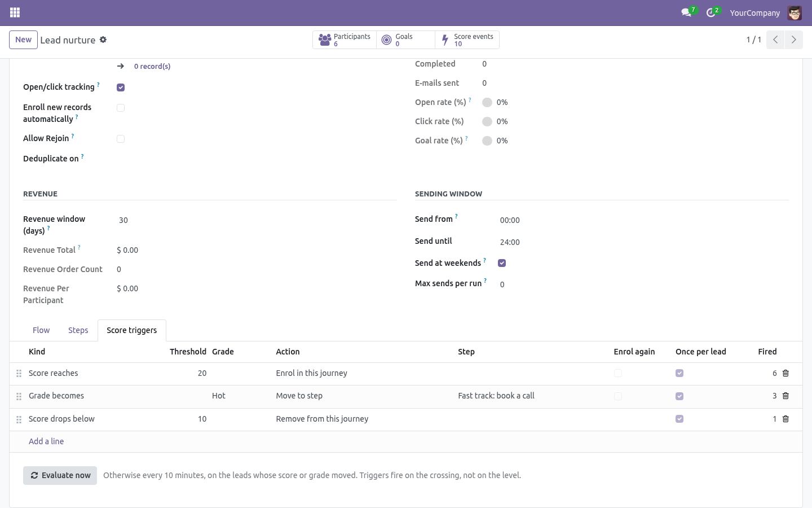Click the Open rate gauge indicator
The height and width of the screenshot is (508, 812).
click(x=487, y=102)
